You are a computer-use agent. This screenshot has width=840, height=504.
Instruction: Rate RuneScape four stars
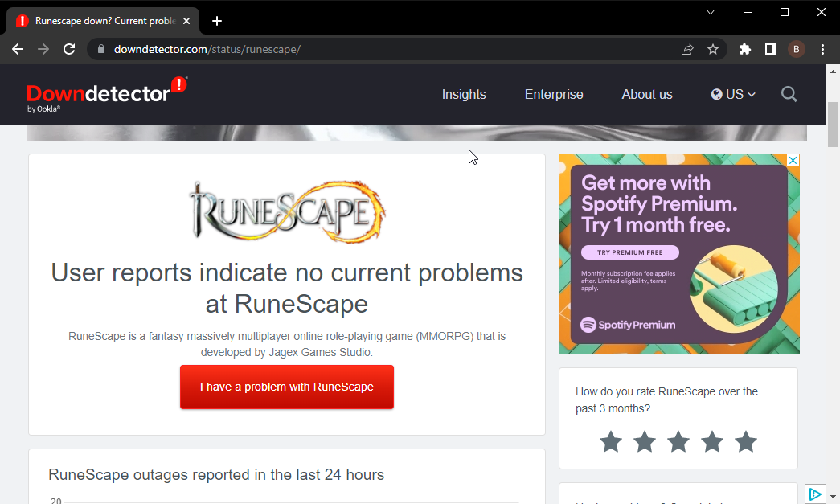pyautogui.click(x=712, y=442)
